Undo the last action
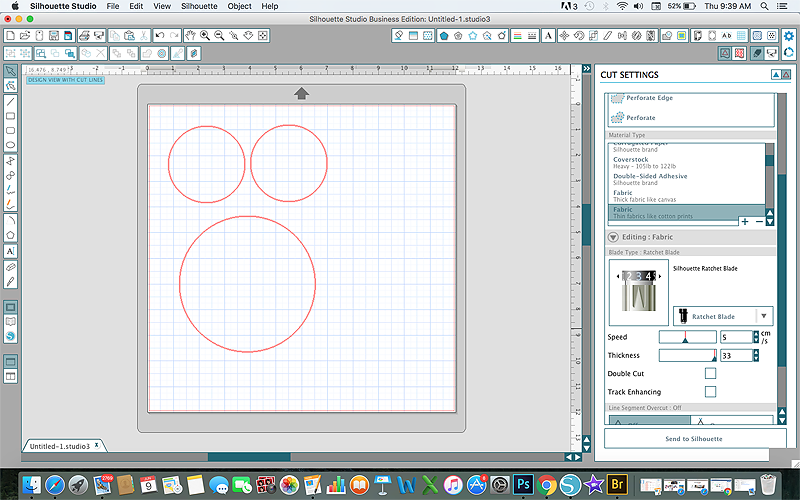The height and width of the screenshot is (500, 800). (x=160, y=36)
